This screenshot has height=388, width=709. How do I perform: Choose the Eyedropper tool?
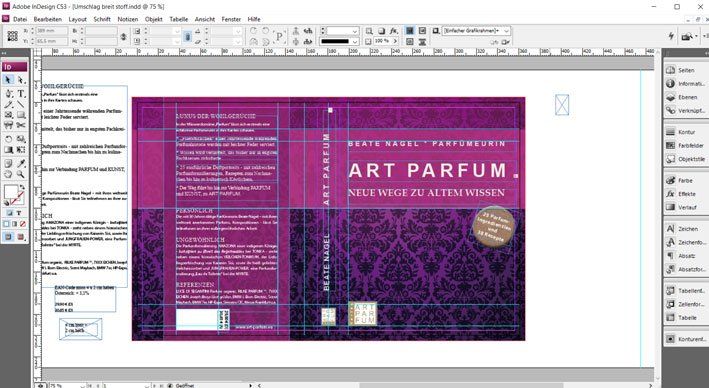tap(21, 163)
